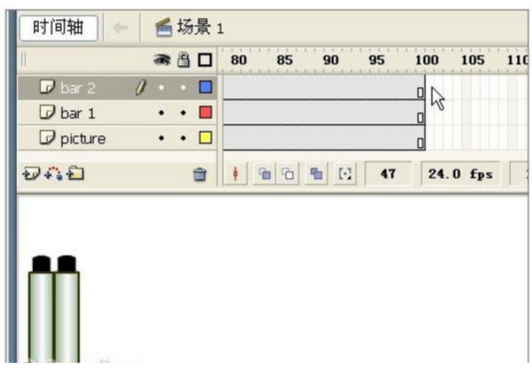Show all layers as outlines via square header
This screenshot has height=373, width=532.
[205, 60]
